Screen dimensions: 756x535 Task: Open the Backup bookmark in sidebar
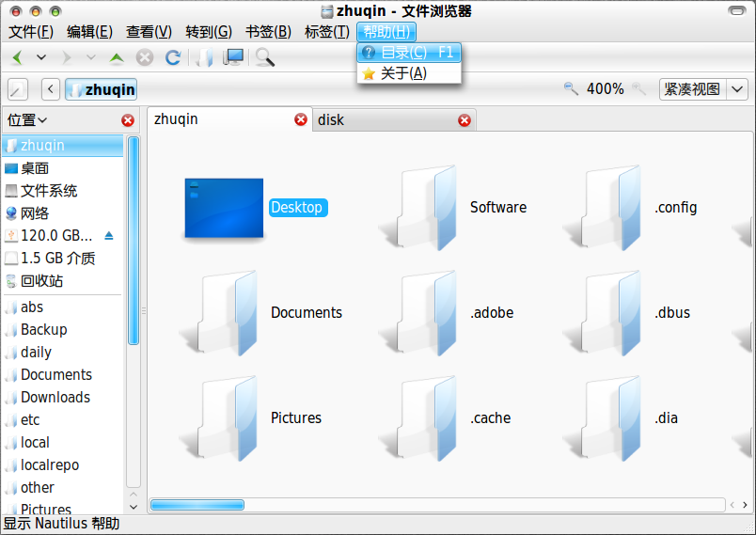[x=63, y=330]
